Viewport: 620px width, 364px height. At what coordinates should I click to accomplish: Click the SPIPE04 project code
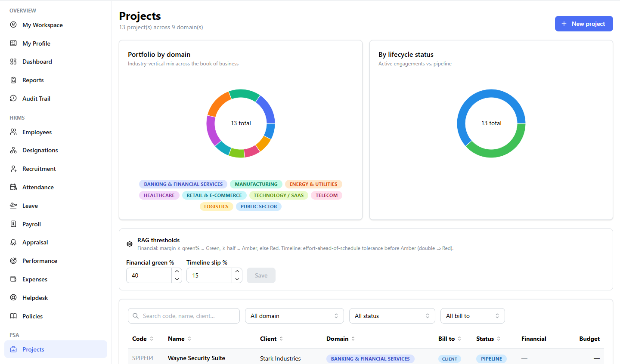point(143,358)
